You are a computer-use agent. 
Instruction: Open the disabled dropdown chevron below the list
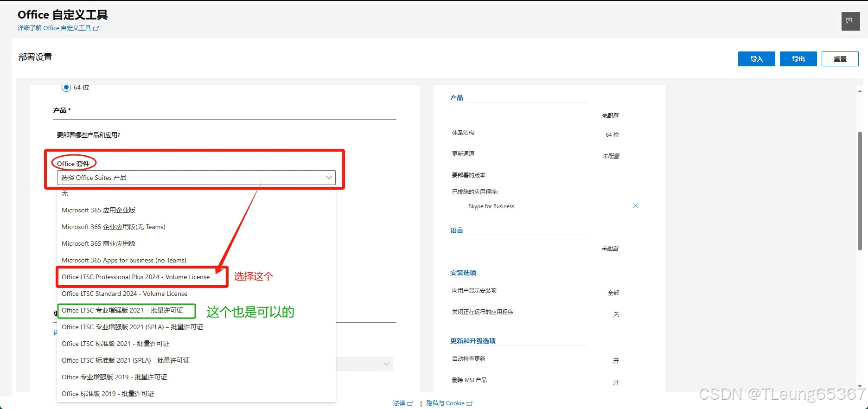coord(386,364)
